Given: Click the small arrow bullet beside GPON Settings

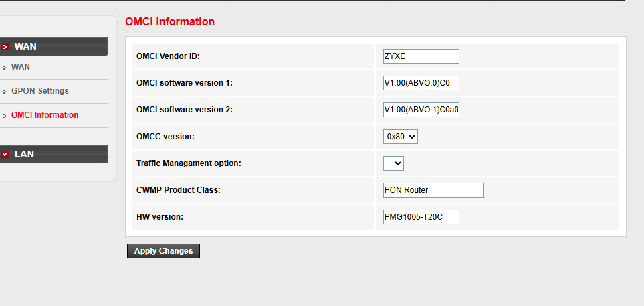Looking at the screenshot, I should 5,92.
